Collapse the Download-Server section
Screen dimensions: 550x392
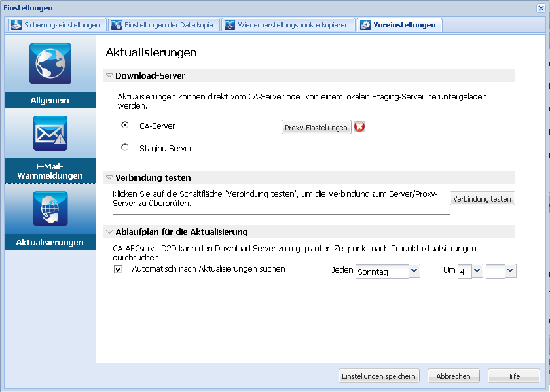click(109, 75)
